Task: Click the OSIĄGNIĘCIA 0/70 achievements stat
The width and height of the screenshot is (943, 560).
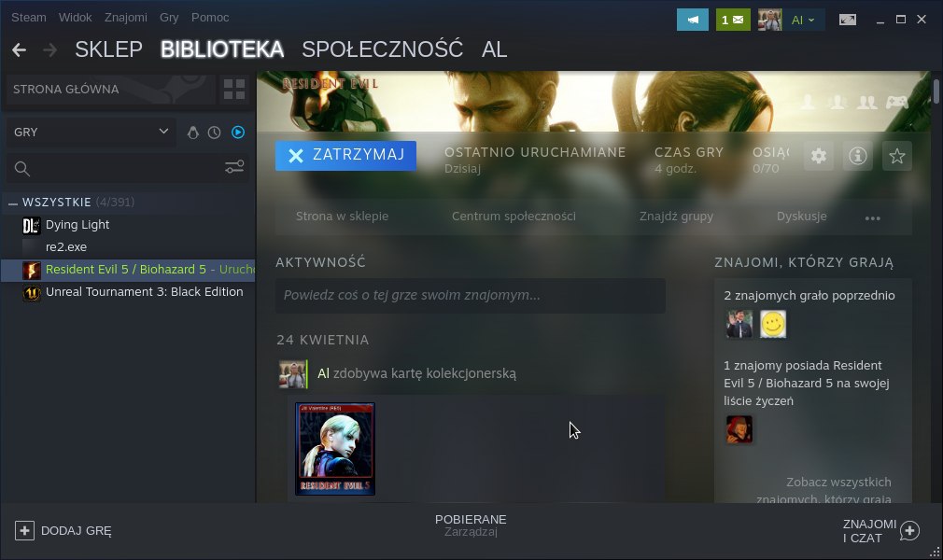Action: click(x=770, y=160)
